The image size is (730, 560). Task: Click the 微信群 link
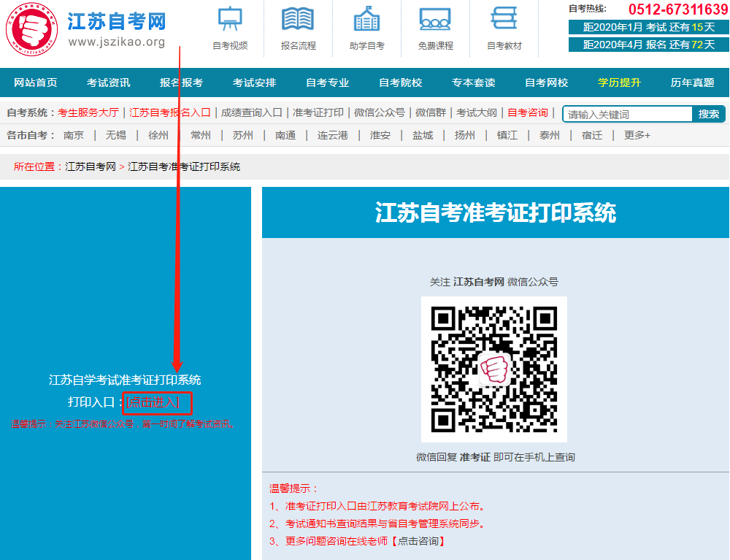click(x=431, y=112)
